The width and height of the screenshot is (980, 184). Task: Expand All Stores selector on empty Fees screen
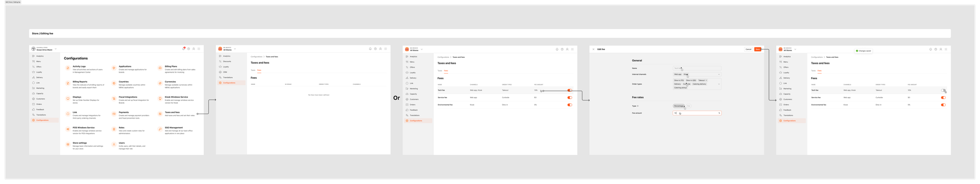click(235, 49)
